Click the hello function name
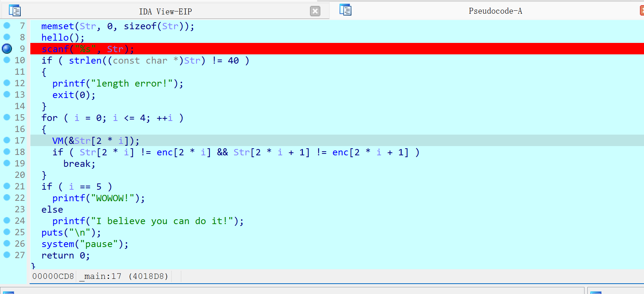644x294 pixels. (x=55, y=38)
